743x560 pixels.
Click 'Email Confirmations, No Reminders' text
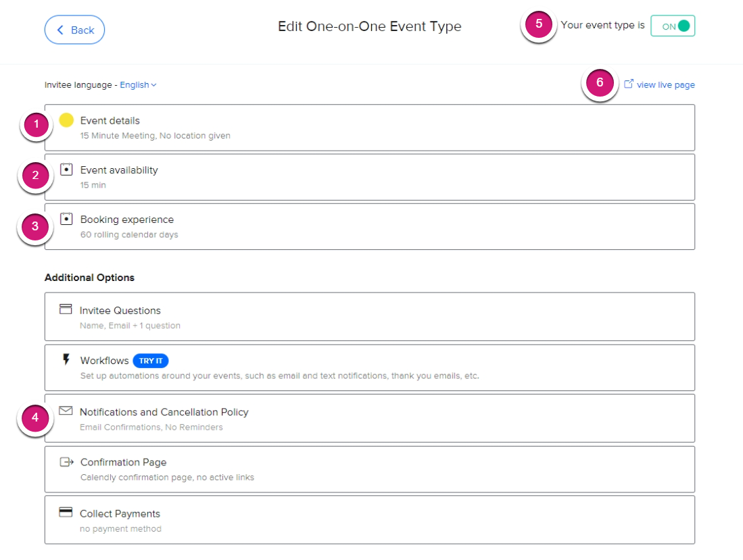pos(151,428)
